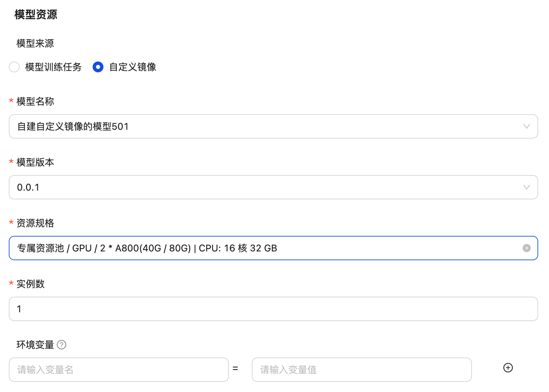Click the 实例数 field label
Image resolution: width=549 pixels, height=392 pixels.
click(x=30, y=284)
